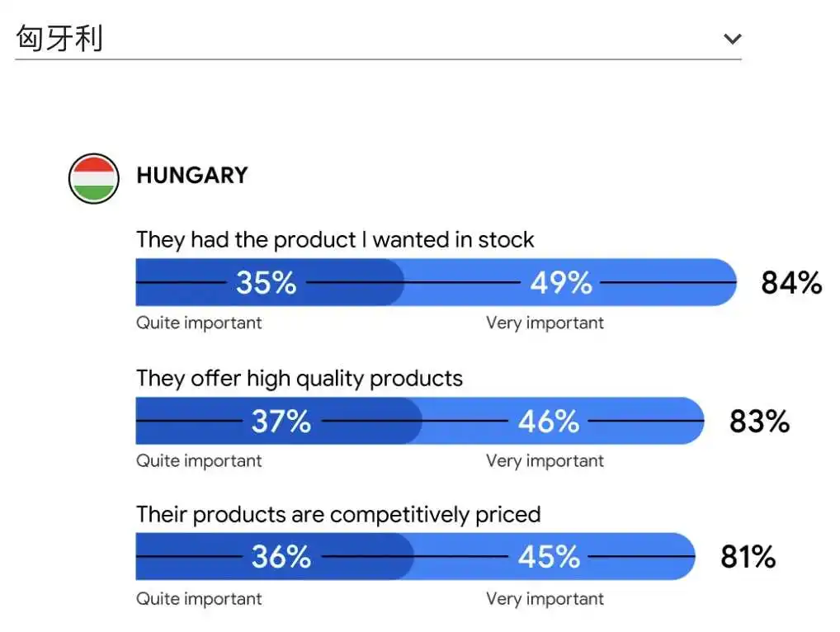Click 'They had the product I wanted in stock'
The image size is (840, 632).
coord(335,239)
